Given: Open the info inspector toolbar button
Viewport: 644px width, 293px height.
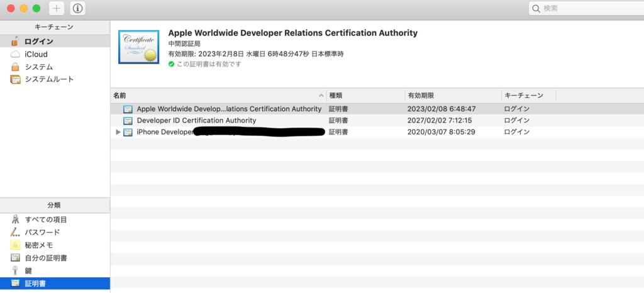Looking at the screenshot, I should pos(77,8).
